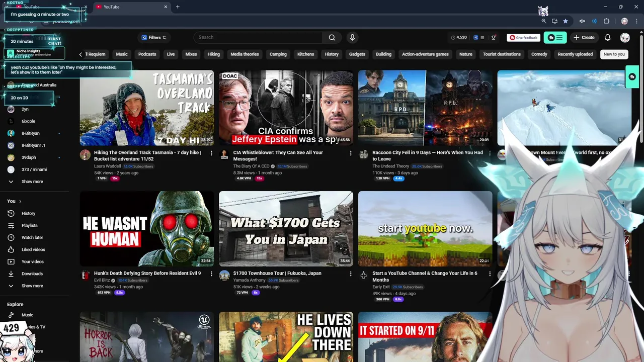Open options for Hunk's Death Defying Story
This screenshot has width=644, height=362.
[x=211, y=274]
